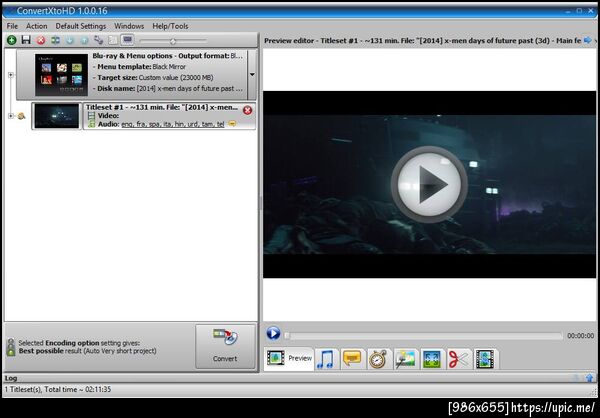600x418 pixels.
Task: Click the Convert button
Action: (225, 347)
